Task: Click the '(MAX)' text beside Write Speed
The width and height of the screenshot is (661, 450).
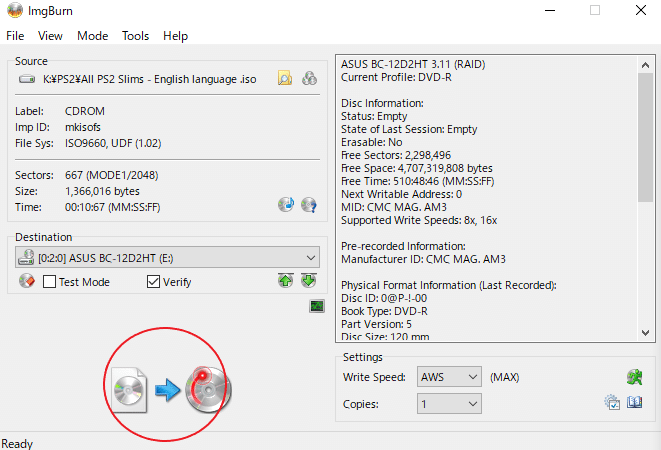Action: (505, 377)
